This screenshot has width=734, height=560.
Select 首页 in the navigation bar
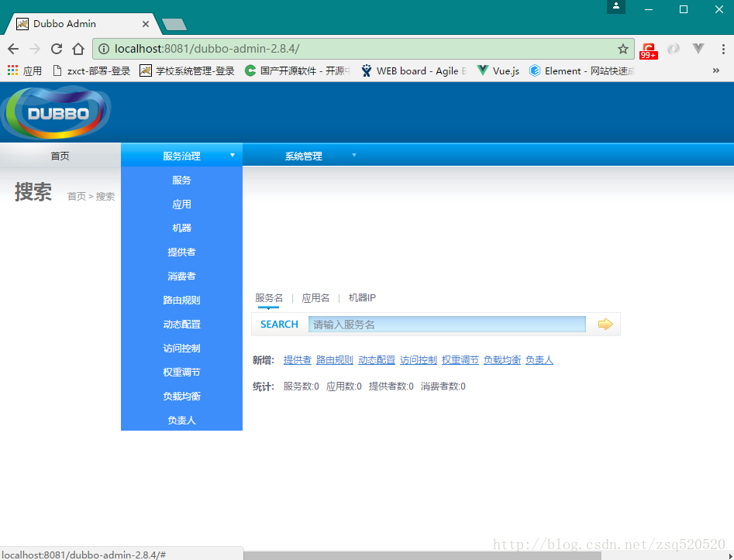[x=60, y=155]
